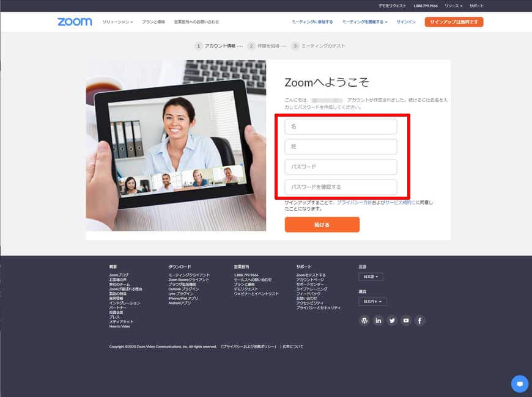
Task: Click the ミーティングのテスト step 3 label
Action: (323, 46)
